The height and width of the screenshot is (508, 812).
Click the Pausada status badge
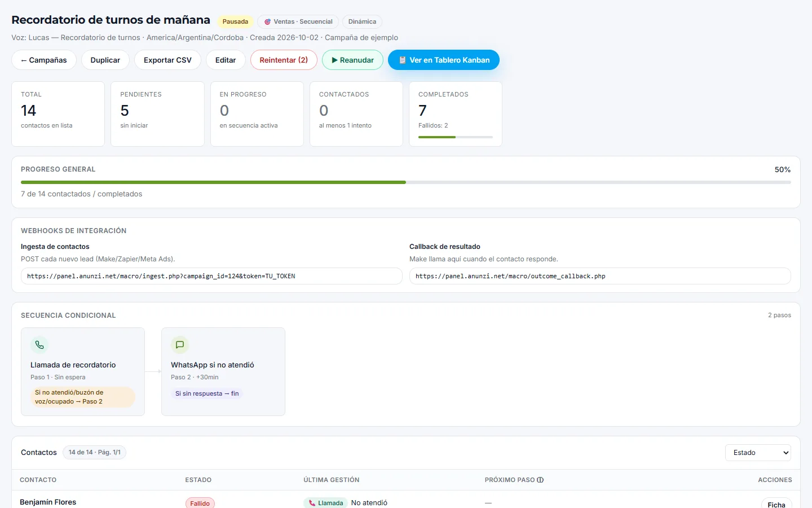235,21
